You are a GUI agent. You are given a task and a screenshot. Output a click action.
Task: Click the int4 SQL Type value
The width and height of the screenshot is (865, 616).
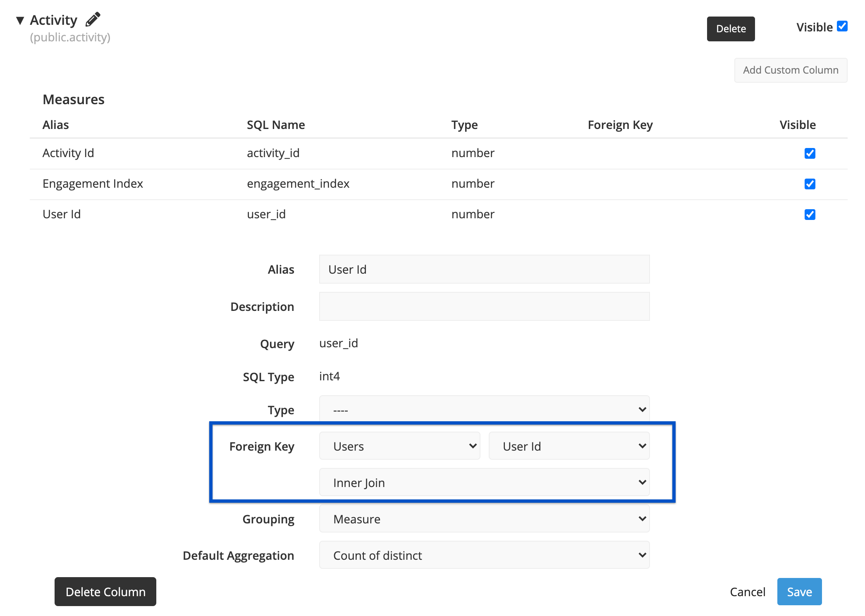[x=330, y=376]
